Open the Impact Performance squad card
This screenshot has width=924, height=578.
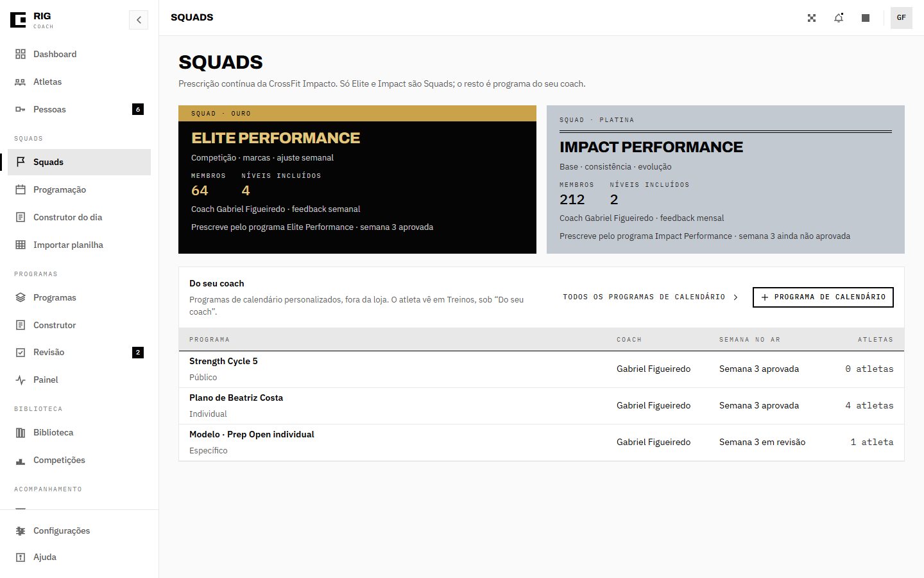click(x=726, y=179)
